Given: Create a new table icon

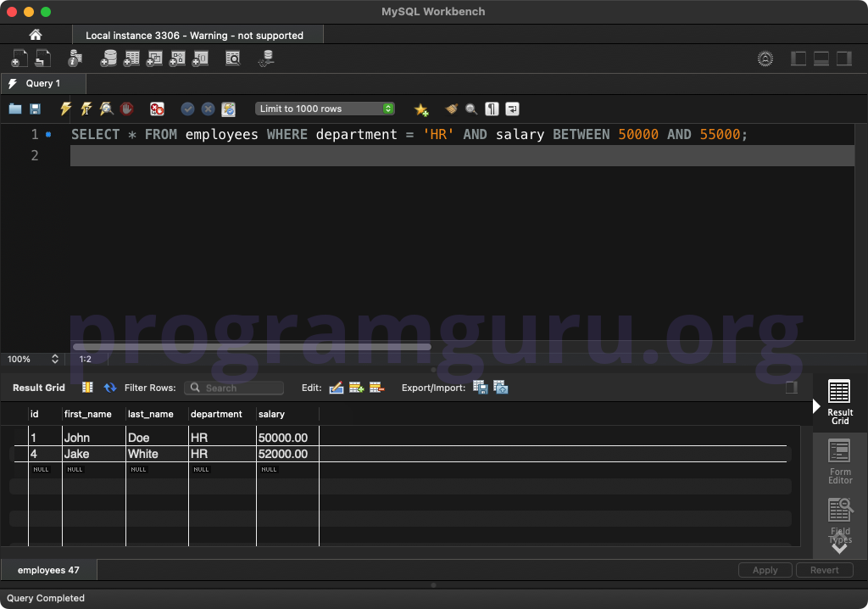Looking at the screenshot, I should pyautogui.click(x=131, y=59).
